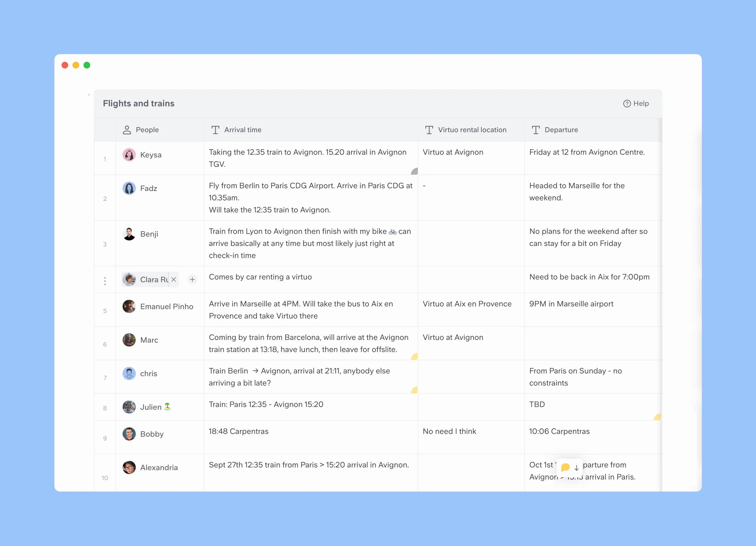Add another person next to Clara Ru
Screen dimensions: 756x546
pyautogui.click(x=192, y=279)
